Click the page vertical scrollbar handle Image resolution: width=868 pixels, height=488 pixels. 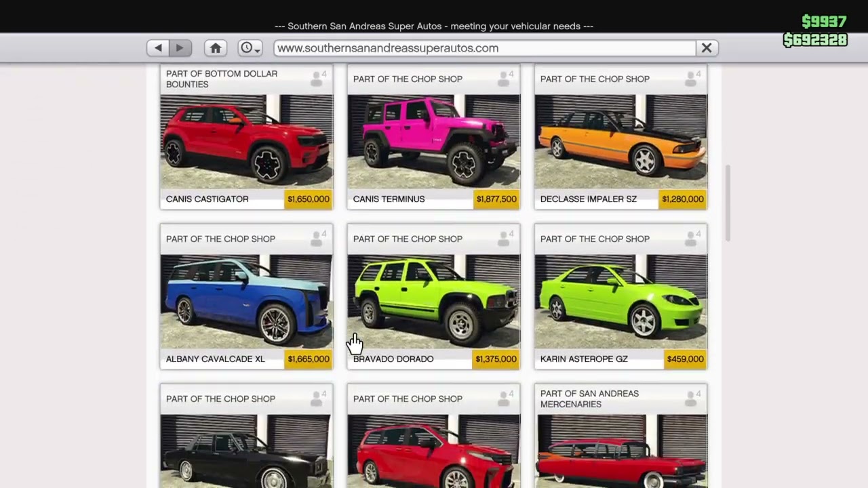728,203
